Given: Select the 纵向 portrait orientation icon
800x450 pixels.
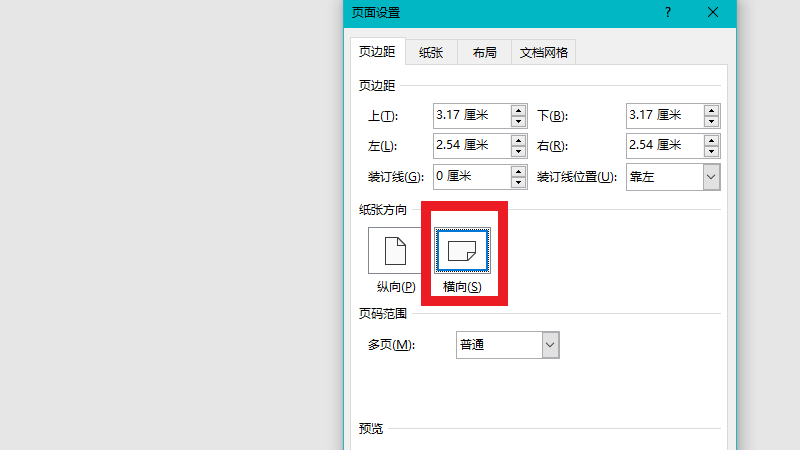Looking at the screenshot, I should pyautogui.click(x=395, y=251).
